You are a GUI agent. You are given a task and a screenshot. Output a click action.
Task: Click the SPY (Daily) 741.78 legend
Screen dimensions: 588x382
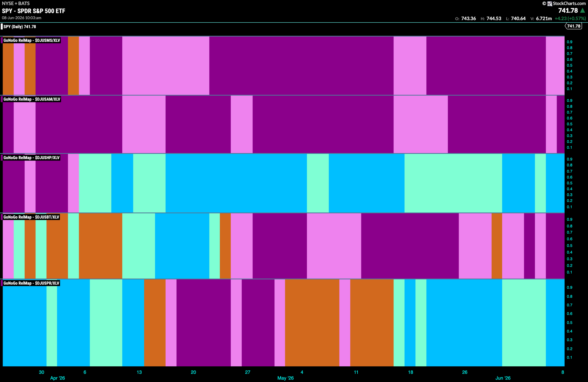click(x=20, y=26)
